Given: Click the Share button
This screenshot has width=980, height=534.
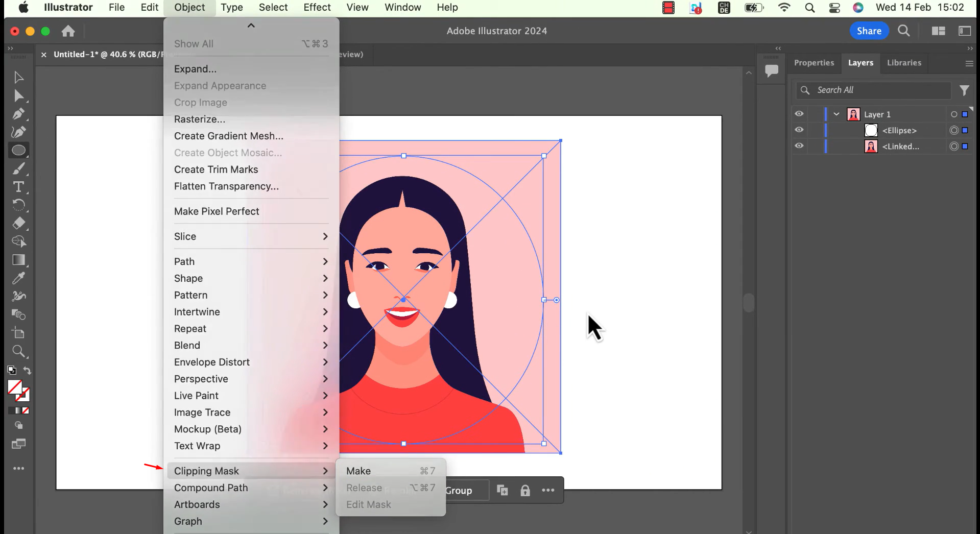Looking at the screenshot, I should (869, 31).
